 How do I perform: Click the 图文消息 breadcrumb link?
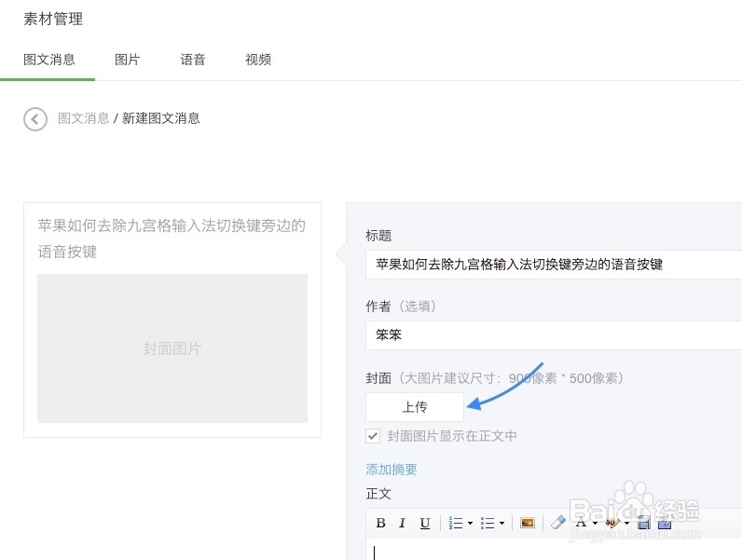point(84,118)
